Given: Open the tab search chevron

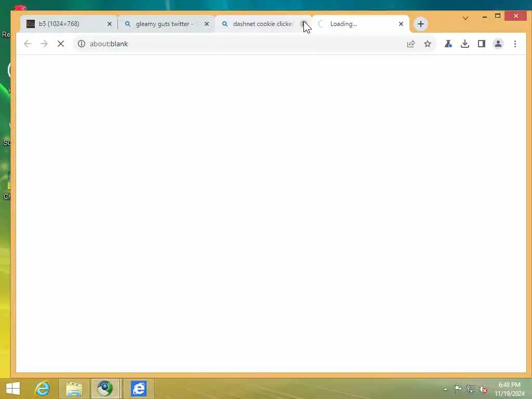Looking at the screenshot, I should click(x=465, y=18).
